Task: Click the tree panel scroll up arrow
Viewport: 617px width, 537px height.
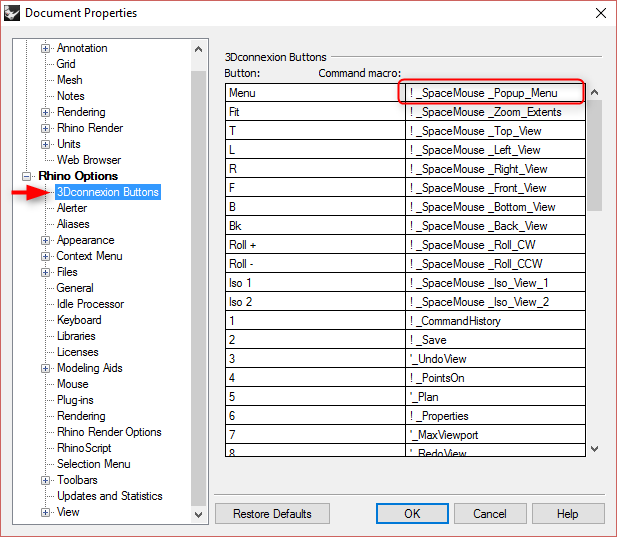Action: (199, 49)
